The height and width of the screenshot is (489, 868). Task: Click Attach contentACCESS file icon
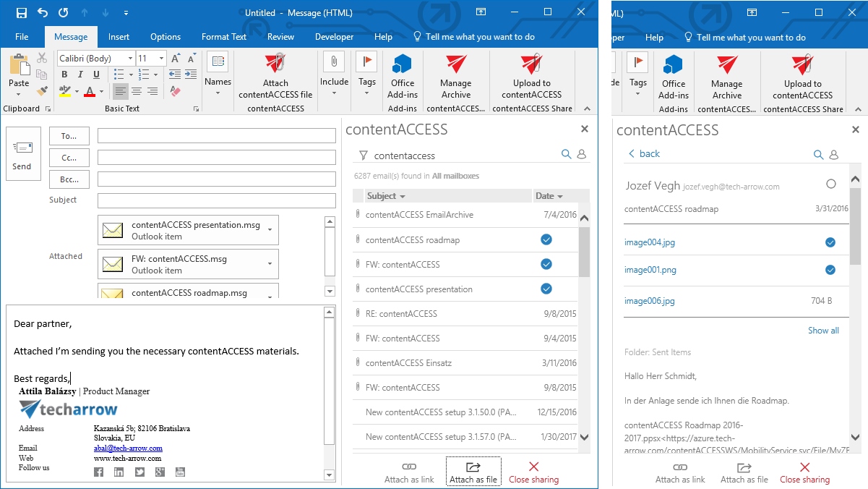275,65
